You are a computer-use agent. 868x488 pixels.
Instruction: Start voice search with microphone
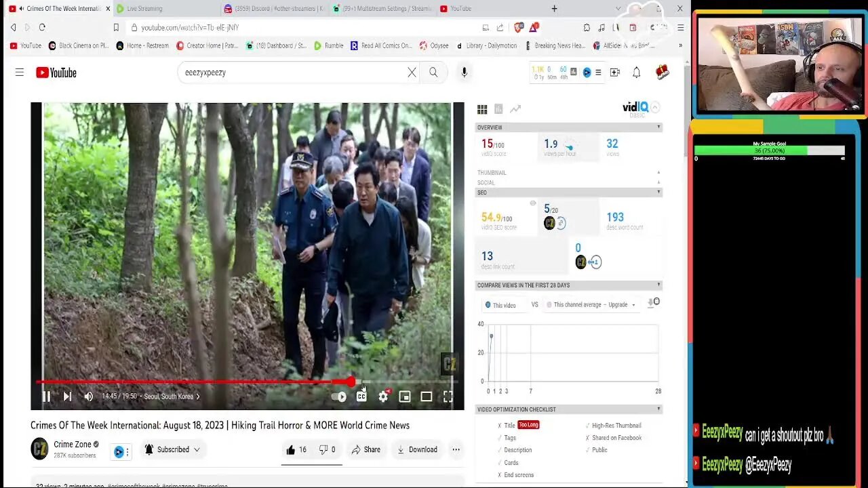464,73
